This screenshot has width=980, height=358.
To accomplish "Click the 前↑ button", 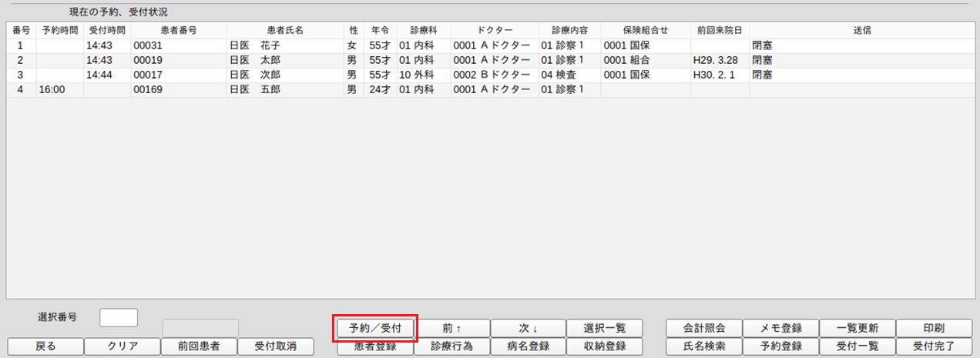I will [x=451, y=327].
